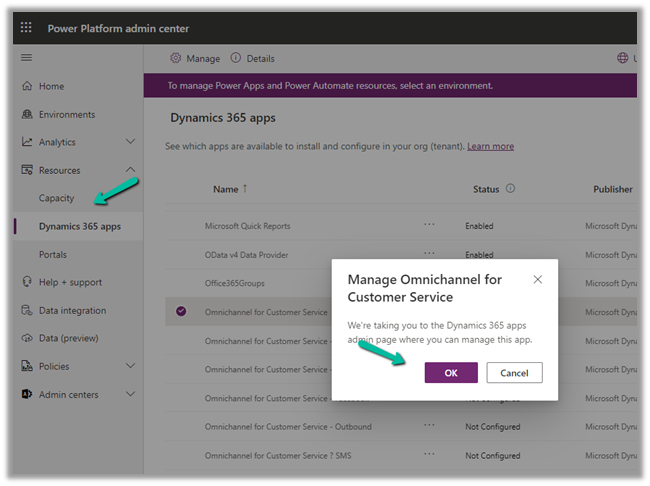Click Cancel in the dialog
Viewport: 650px width, 486px height.
pos(514,373)
